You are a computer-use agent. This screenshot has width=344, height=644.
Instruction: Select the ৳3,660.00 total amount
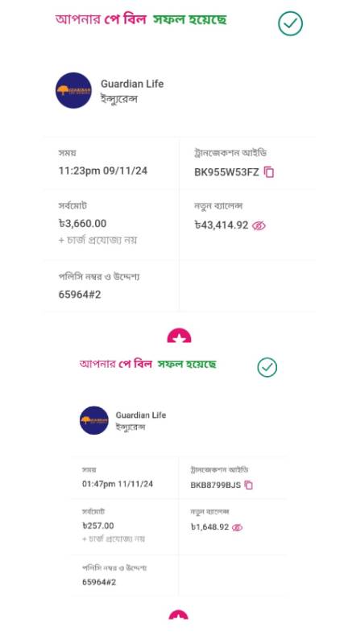coord(82,224)
